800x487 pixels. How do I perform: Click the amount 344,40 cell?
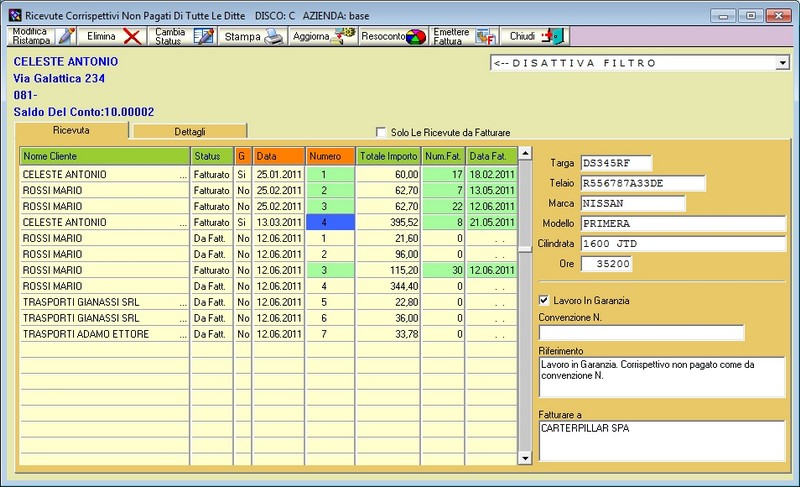click(x=388, y=286)
